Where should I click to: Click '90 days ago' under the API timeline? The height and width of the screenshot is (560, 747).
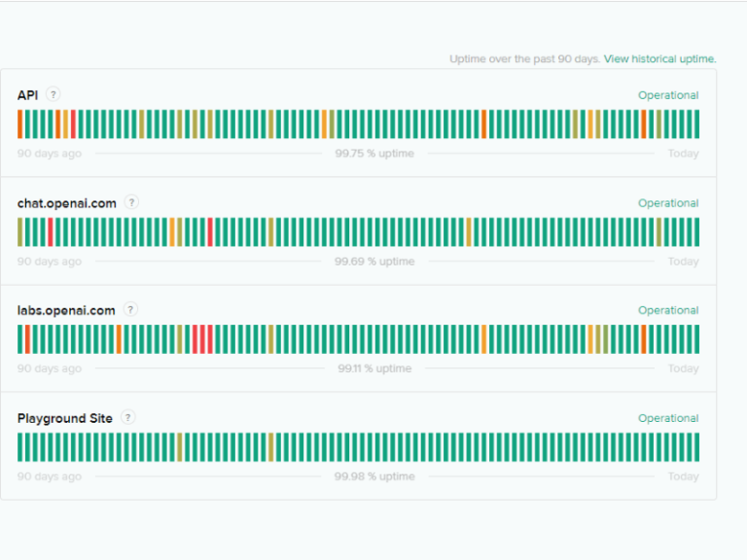pos(50,154)
